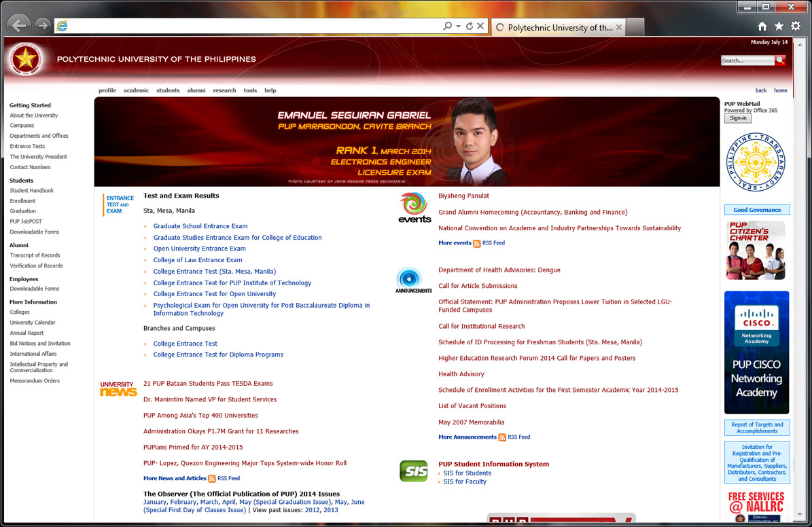The height and width of the screenshot is (527, 812).
Task: Click into the site Search field
Action: [747, 60]
